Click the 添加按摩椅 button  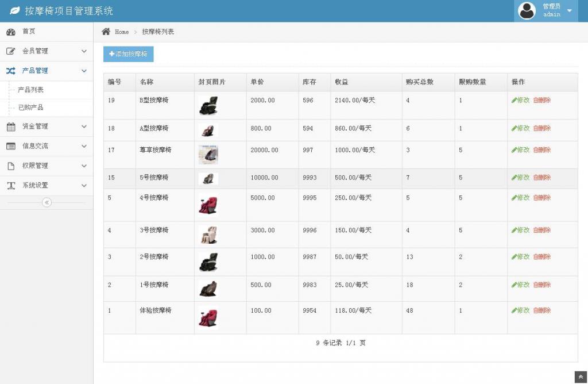click(128, 54)
